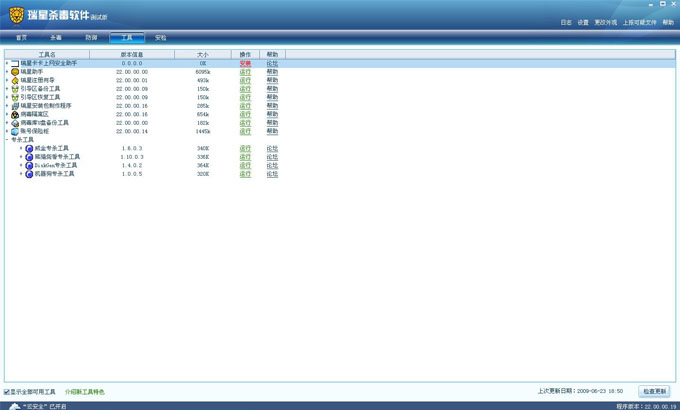Click the DiskGen专杀工具 blue icon
This screenshot has width=684, height=413.
click(29, 166)
